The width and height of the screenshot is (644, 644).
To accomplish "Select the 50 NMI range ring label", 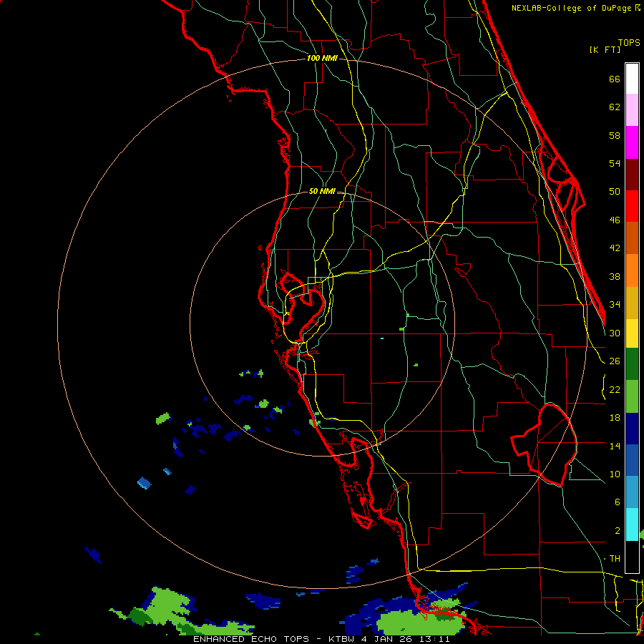I will click(322, 191).
